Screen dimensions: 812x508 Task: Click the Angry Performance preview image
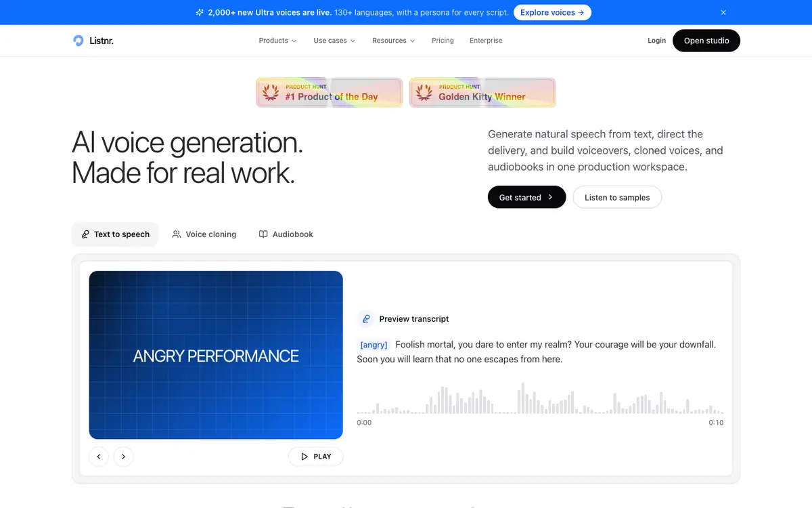(216, 355)
